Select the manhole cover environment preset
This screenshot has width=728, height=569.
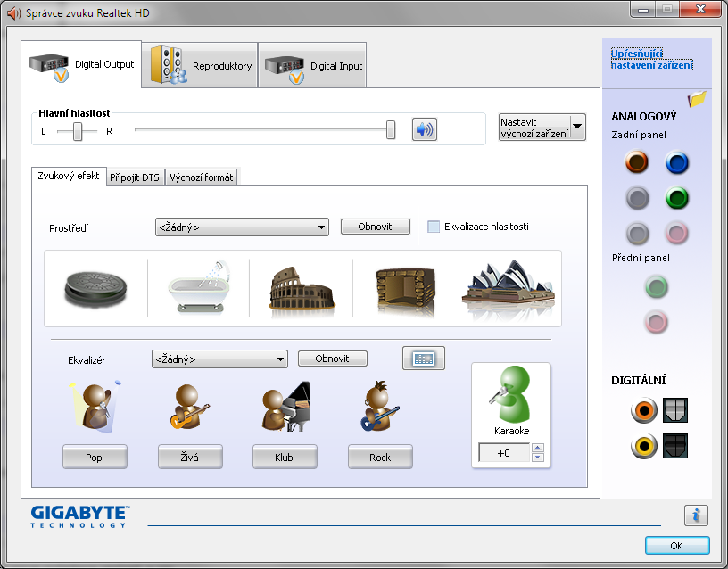pyautogui.click(x=95, y=289)
